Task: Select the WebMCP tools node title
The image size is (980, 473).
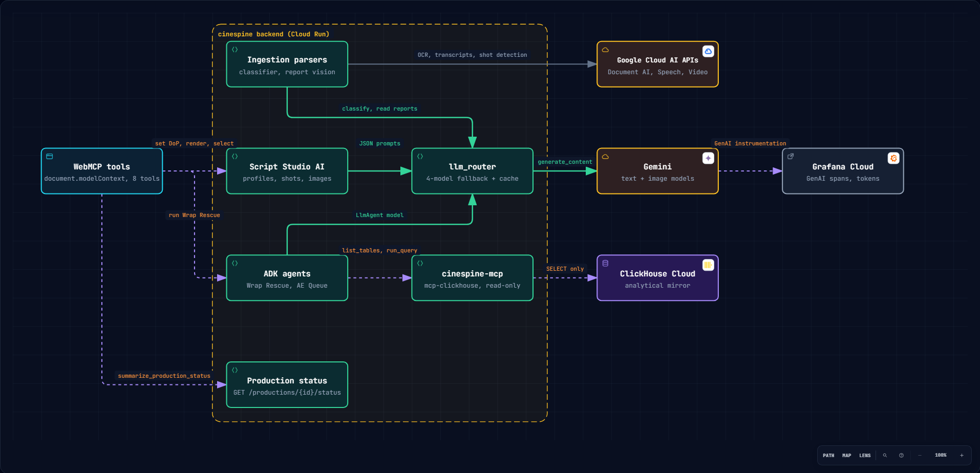Action: point(102,167)
